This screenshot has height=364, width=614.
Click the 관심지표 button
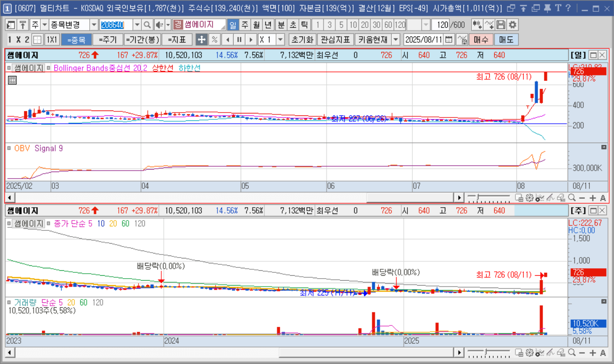[x=335, y=39]
